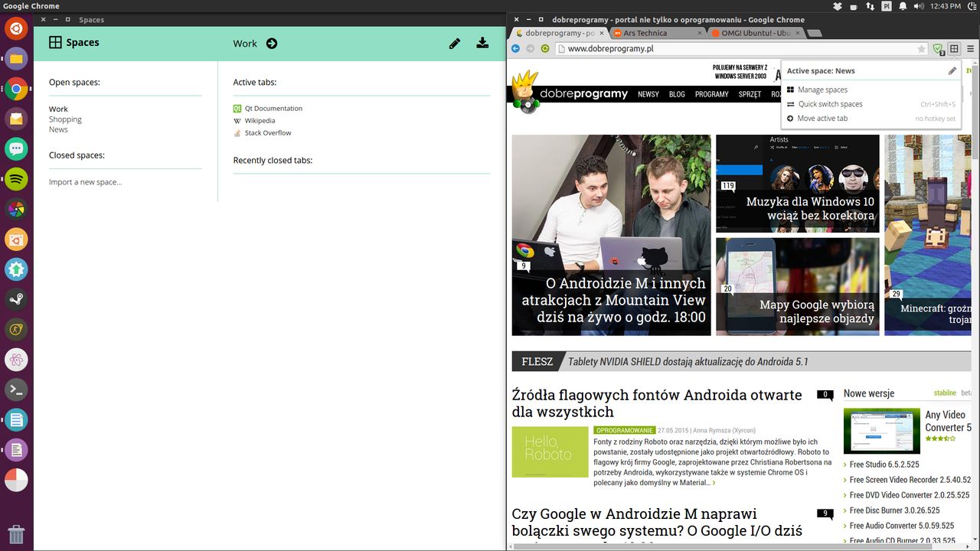The image size is (980, 551).
Task: Reload the page with green refresh icon
Action: 545,48
